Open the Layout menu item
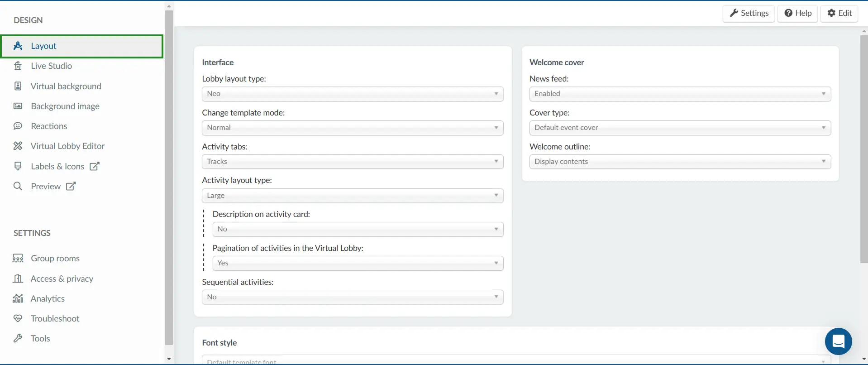The width and height of the screenshot is (868, 365). (82, 46)
